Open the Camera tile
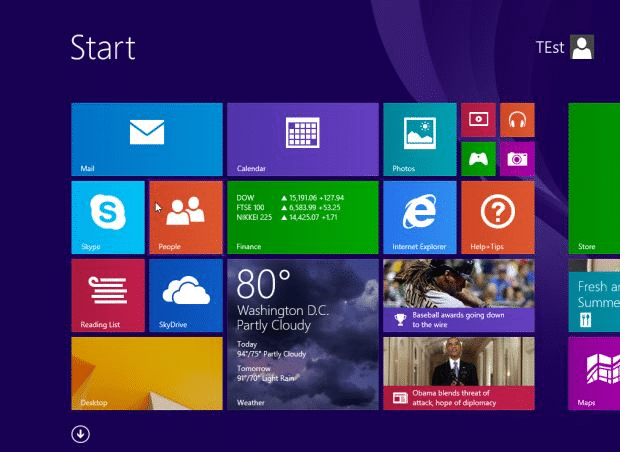 [517, 159]
